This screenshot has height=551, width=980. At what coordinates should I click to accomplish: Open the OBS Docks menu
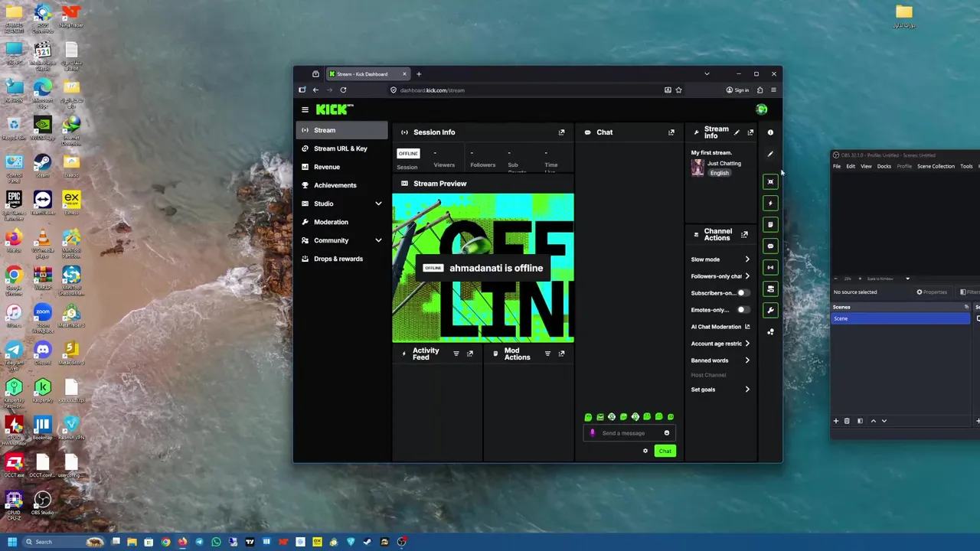click(884, 166)
